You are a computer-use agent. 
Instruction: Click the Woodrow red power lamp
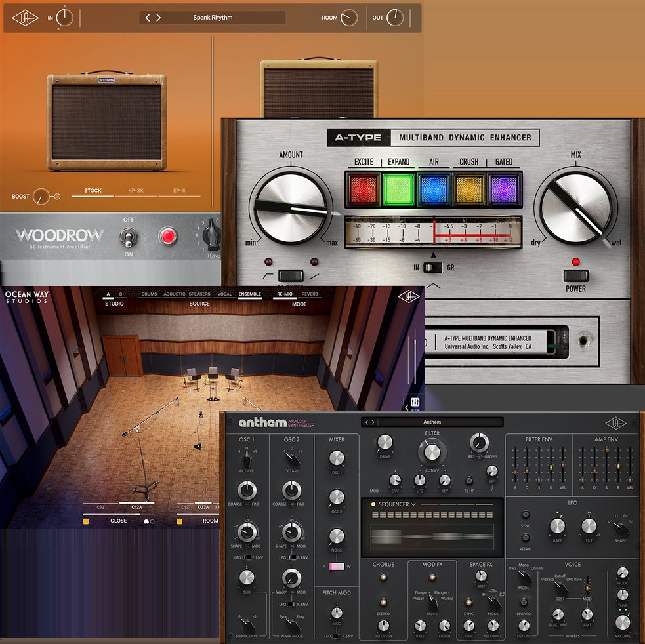point(169,236)
